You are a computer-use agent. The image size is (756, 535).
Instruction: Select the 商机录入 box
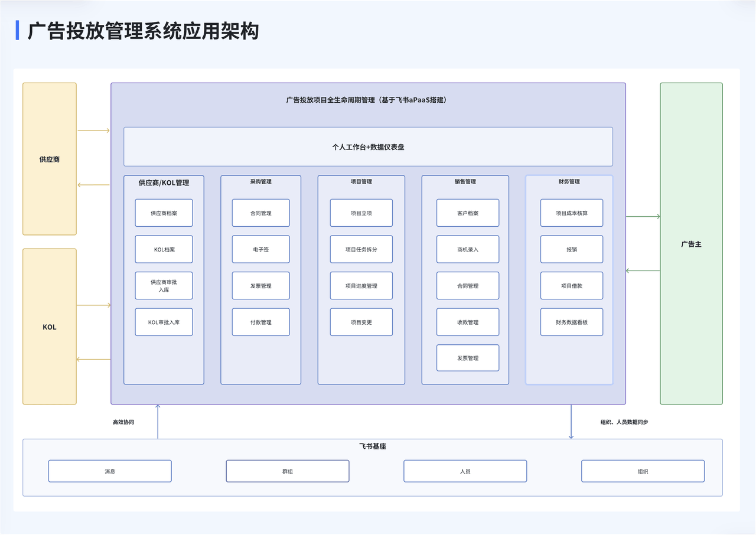coord(468,249)
